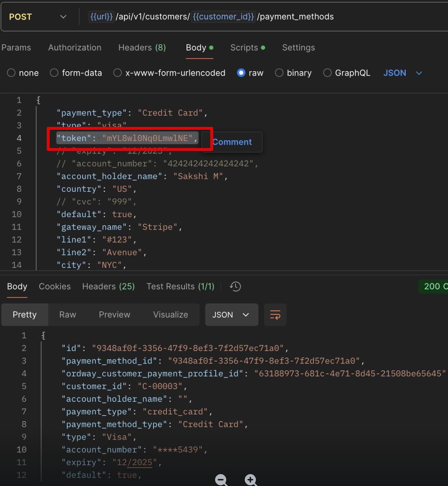Select the none body type radio

(x=11, y=73)
